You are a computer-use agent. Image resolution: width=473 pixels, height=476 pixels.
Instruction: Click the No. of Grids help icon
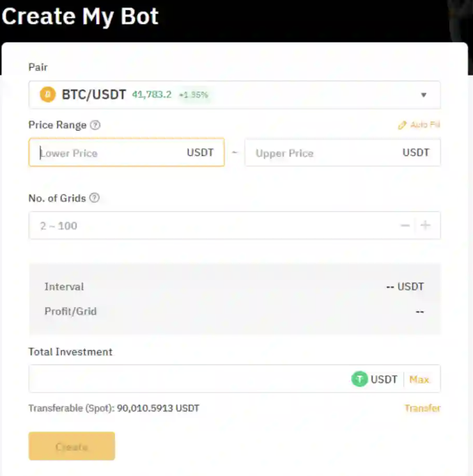coord(95,198)
